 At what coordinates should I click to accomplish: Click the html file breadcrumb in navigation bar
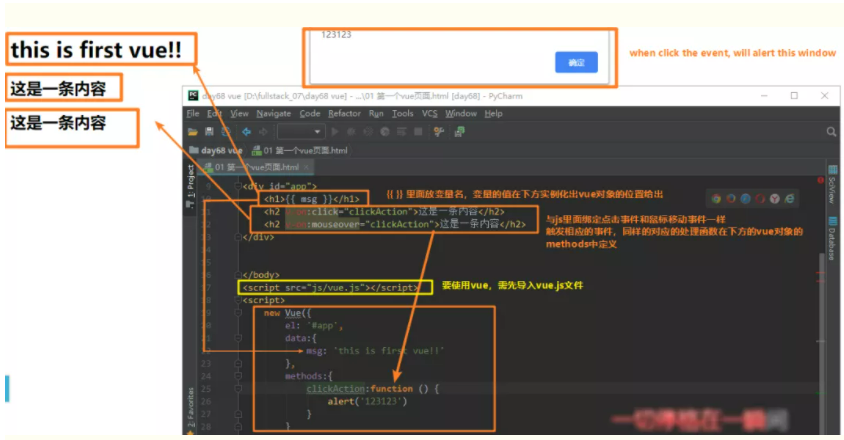(x=300, y=150)
